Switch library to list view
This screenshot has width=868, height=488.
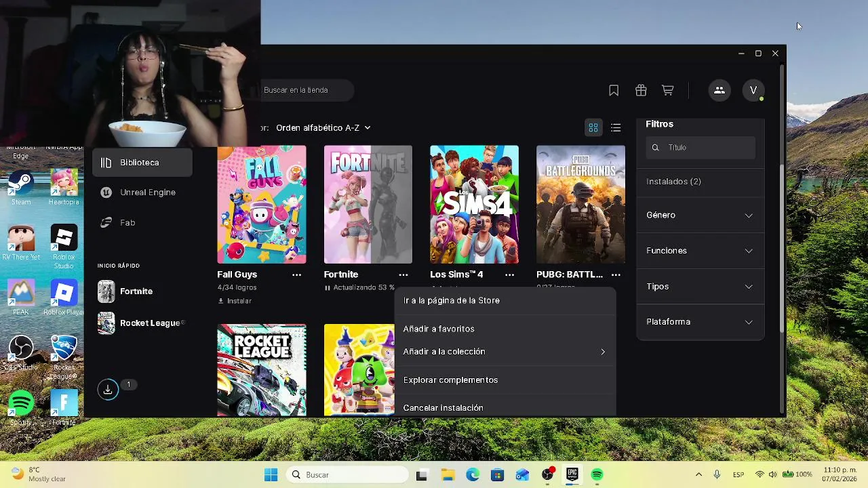tap(616, 127)
